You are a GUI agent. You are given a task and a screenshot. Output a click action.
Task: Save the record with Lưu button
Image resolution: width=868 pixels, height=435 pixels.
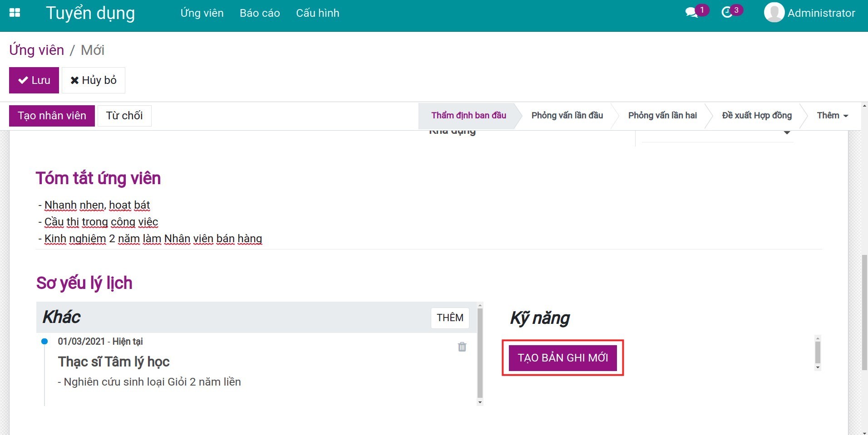click(34, 80)
